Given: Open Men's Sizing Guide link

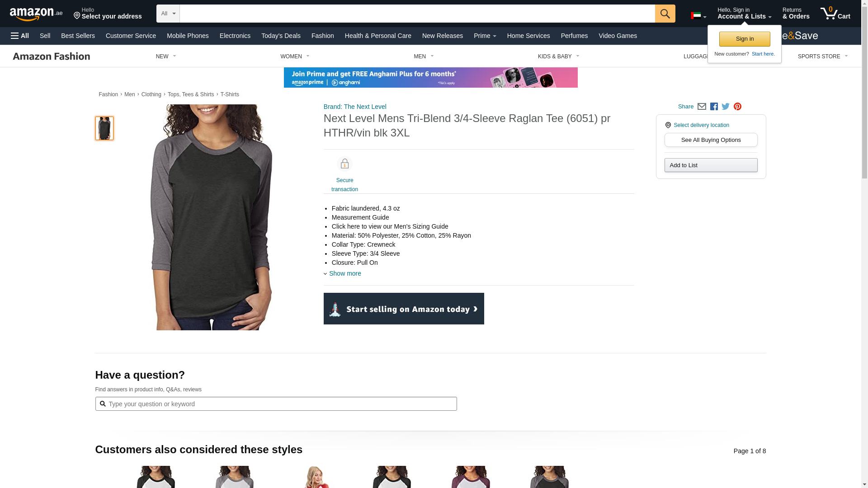Looking at the screenshot, I should point(390,226).
